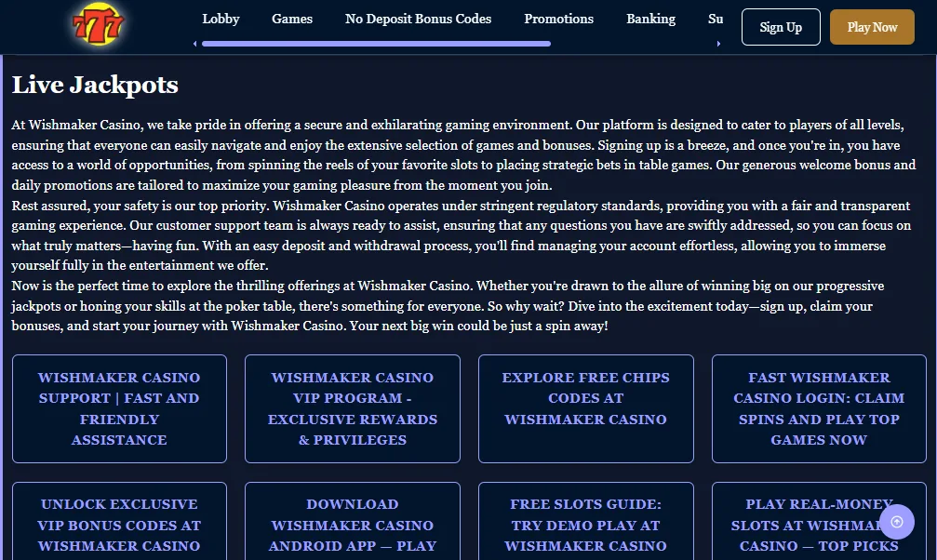
Task: Click the right arrow of the nav scrollbar
Action: [x=718, y=44]
